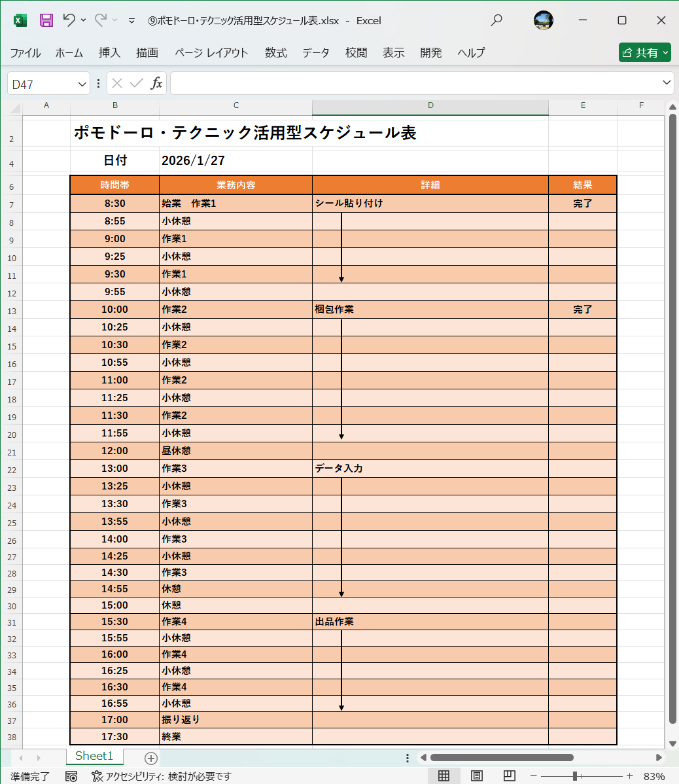Open the Name Box dropdown arrow
The width and height of the screenshot is (679, 784).
tap(81, 83)
